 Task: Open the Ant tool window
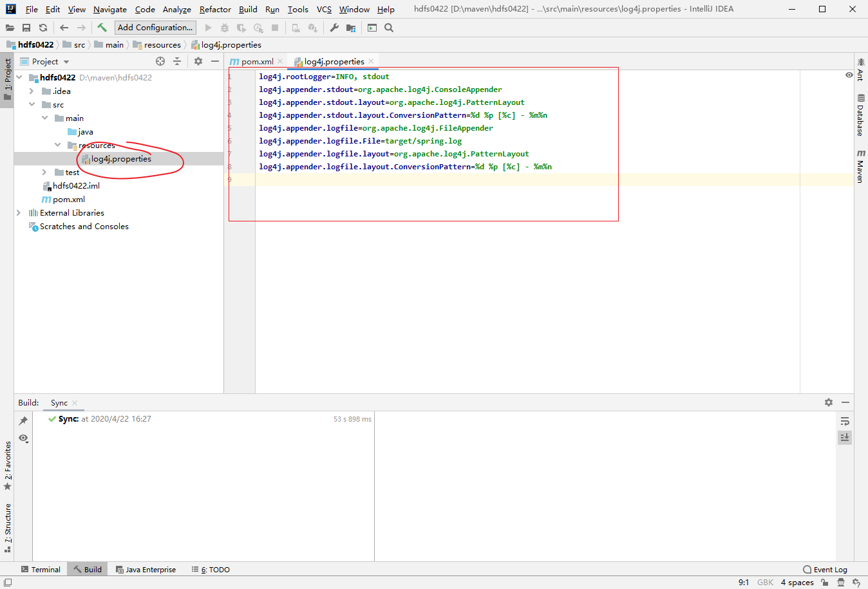tap(861, 70)
